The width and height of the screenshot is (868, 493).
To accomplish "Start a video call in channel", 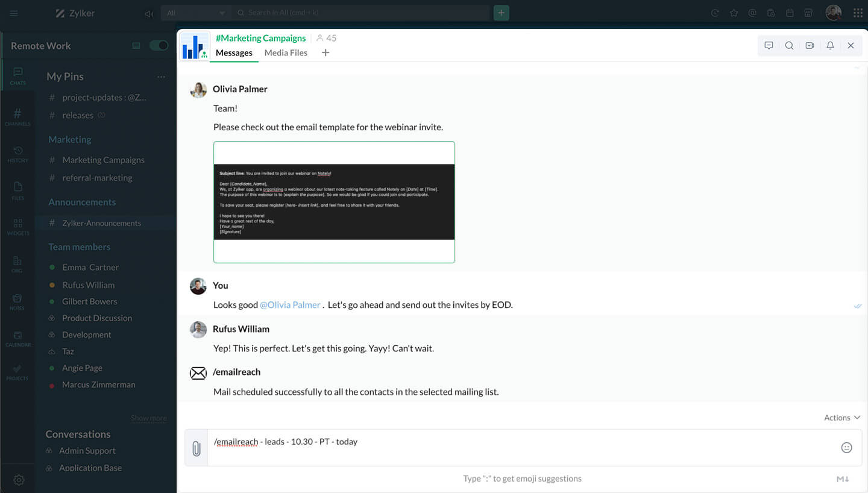I will 810,46.
